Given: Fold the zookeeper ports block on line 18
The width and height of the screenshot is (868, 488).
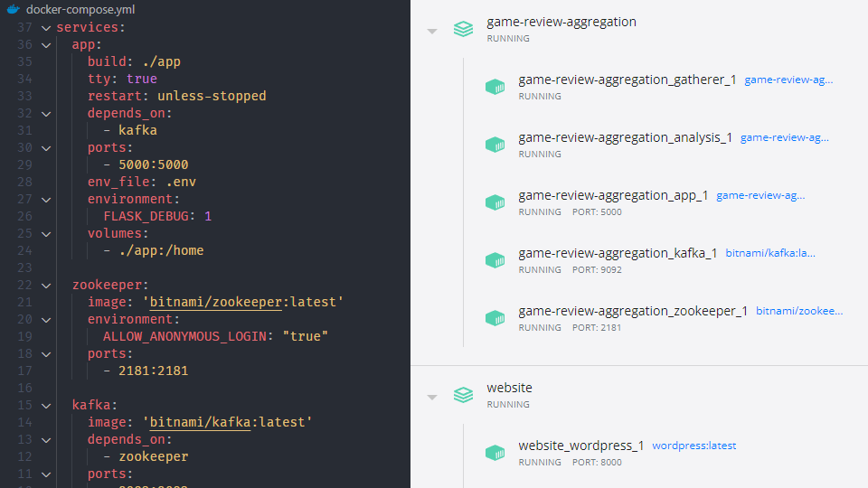Looking at the screenshot, I should tap(46, 353).
